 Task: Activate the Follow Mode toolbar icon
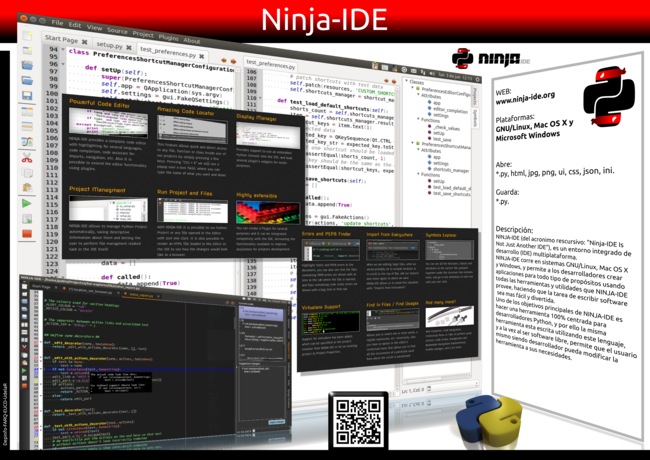click(27, 142)
